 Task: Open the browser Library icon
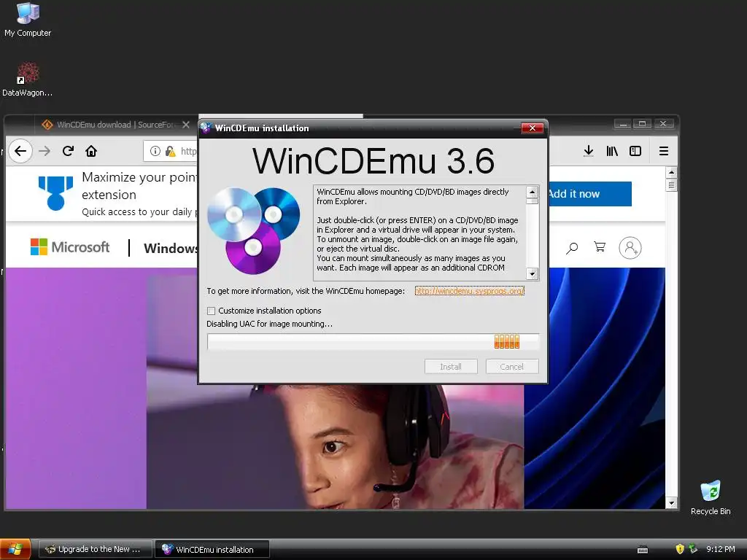pos(612,151)
